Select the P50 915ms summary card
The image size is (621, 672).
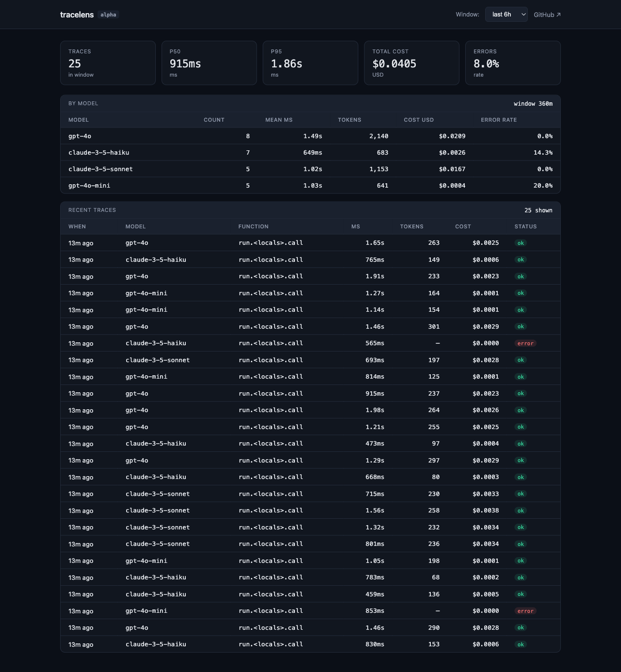pos(209,63)
